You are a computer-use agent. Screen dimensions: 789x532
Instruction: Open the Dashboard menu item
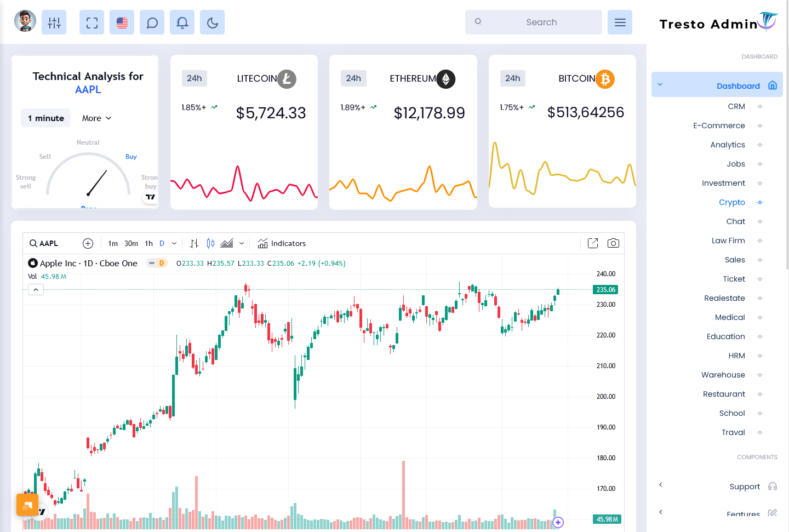[717, 85]
